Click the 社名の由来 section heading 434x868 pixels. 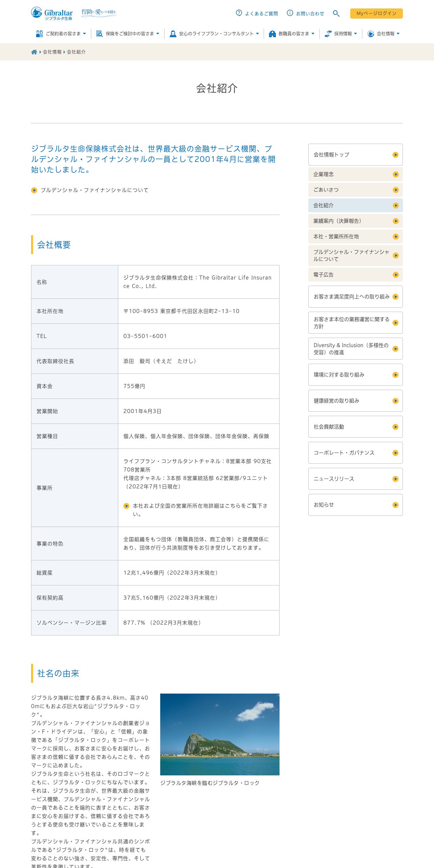click(58, 673)
